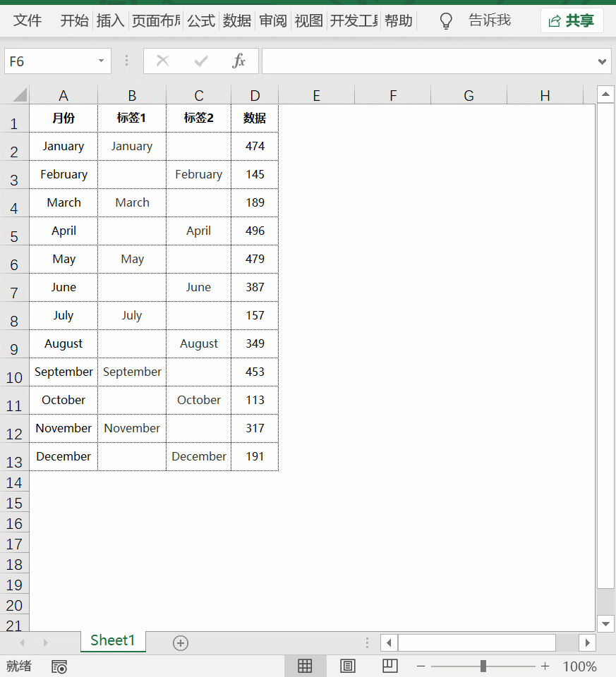Select the 标签2 header cell
The width and height of the screenshot is (616, 677).
(x=199, y=118)
